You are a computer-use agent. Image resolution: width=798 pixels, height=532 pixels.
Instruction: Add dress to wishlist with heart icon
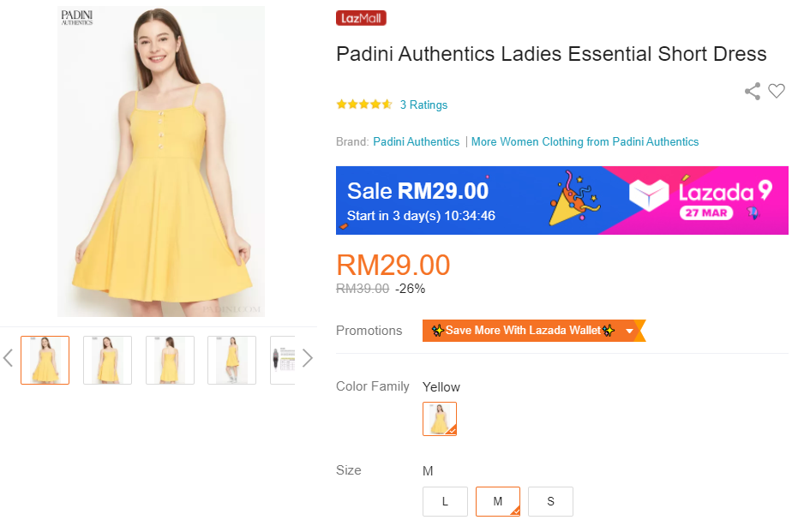tap(777, 92)
